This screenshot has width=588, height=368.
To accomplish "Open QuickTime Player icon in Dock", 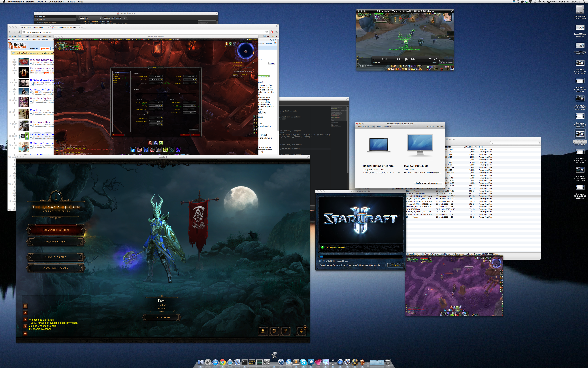I will pyautogui.click(x=340, y=362).
